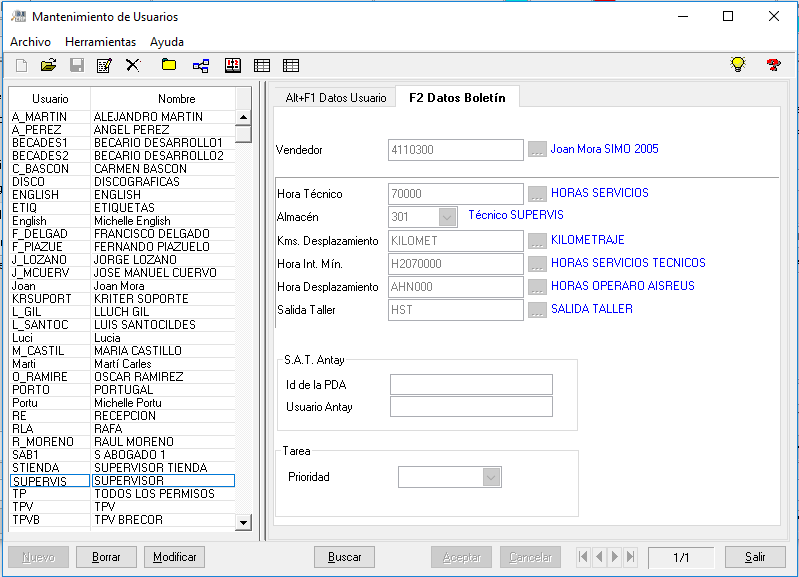This screenshot has width=799, height=577.
Task: Select the KRSUPORT user row
Action: [x=122, y=299]
